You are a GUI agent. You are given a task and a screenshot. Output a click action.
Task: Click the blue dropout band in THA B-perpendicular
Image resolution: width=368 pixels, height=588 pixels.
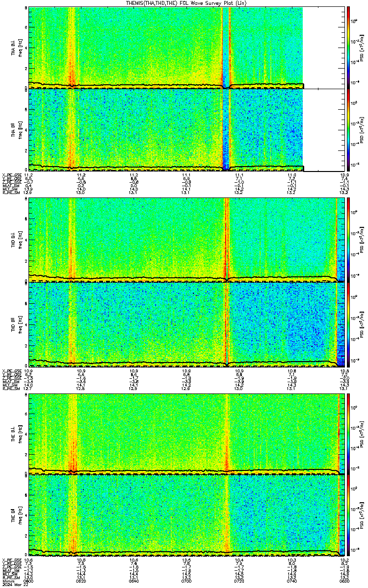coord(225,48)
